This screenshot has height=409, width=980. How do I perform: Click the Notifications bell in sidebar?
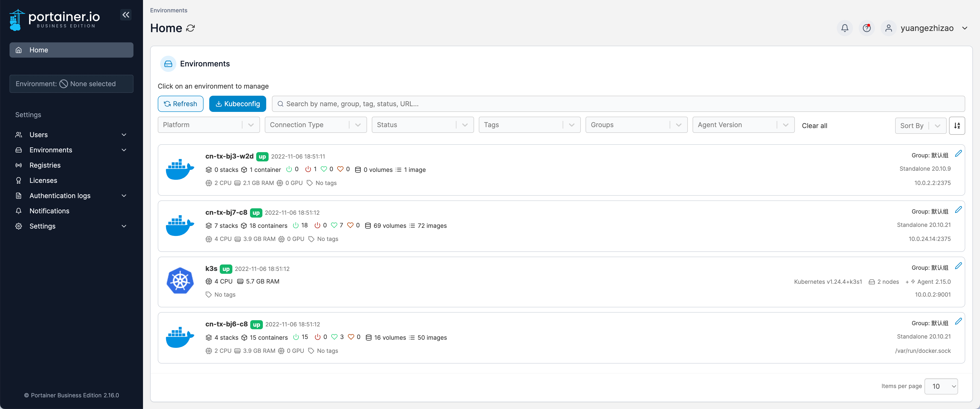(x=19, y=211)
